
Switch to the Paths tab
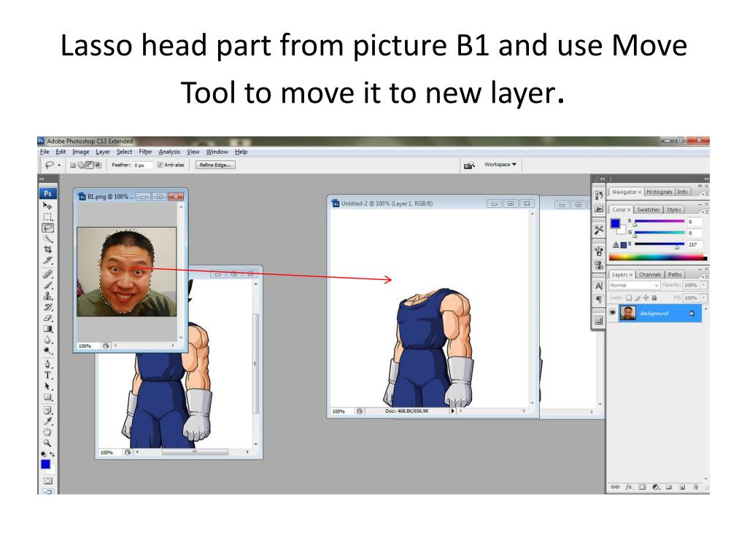click(x=674, y=275)
